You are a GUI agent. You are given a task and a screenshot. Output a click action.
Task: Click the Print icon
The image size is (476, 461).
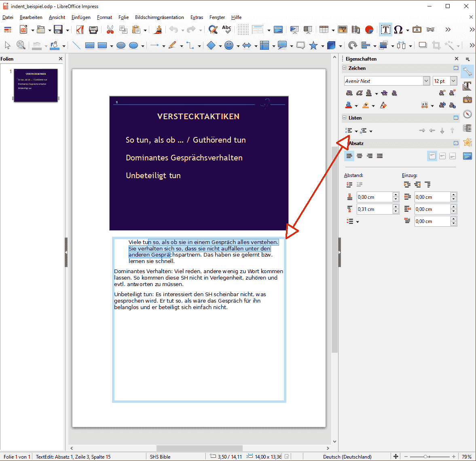93,29
